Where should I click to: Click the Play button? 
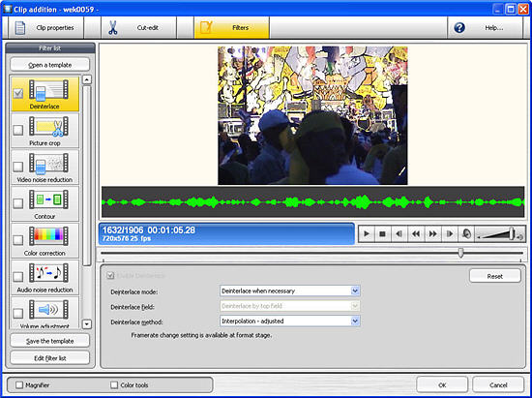[x=367, y=234]
